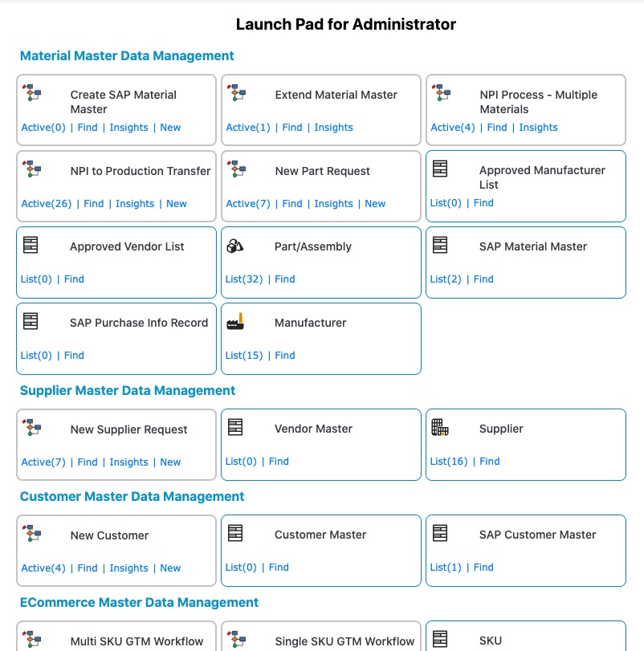644x651 pixels.
Task: Click the table icon on Approved Vendor List
Action: tap(31, 245)
